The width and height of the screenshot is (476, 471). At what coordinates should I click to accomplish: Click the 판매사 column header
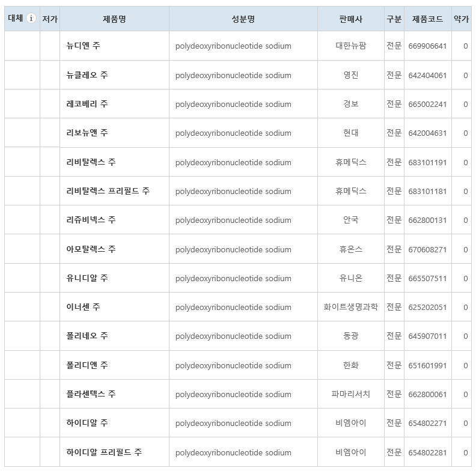350,19
